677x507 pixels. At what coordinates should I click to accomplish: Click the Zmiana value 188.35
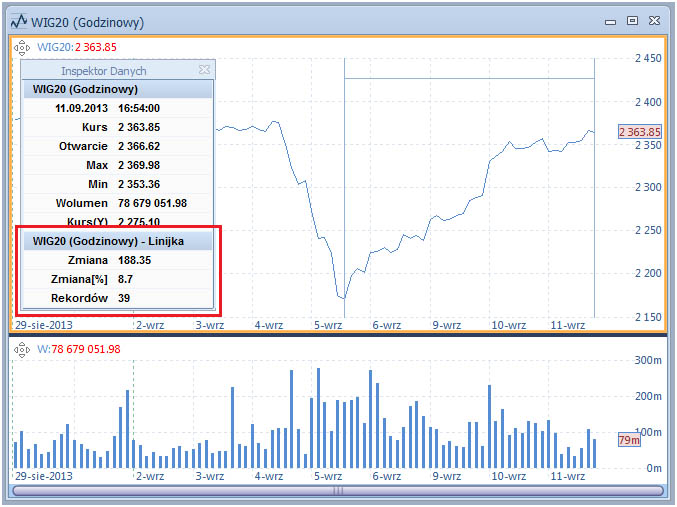135,260
